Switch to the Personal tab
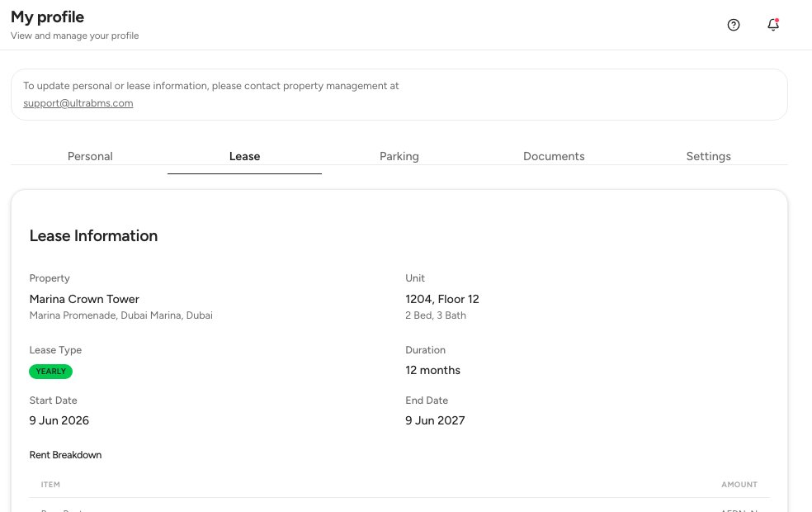Viewport: 812px width, 512px height. (90, 157)
